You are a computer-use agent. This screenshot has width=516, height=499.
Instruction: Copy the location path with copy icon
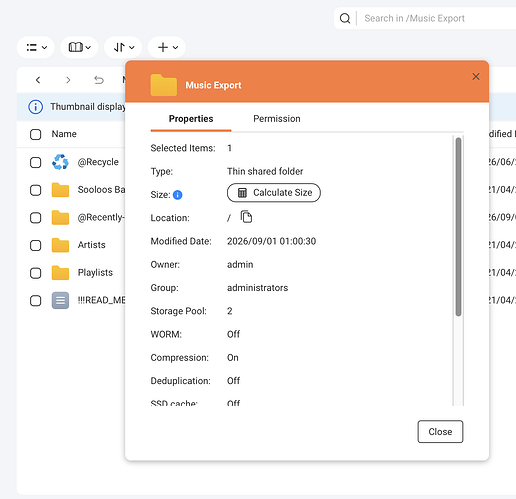pyautogui.click(x=246, y=217)
